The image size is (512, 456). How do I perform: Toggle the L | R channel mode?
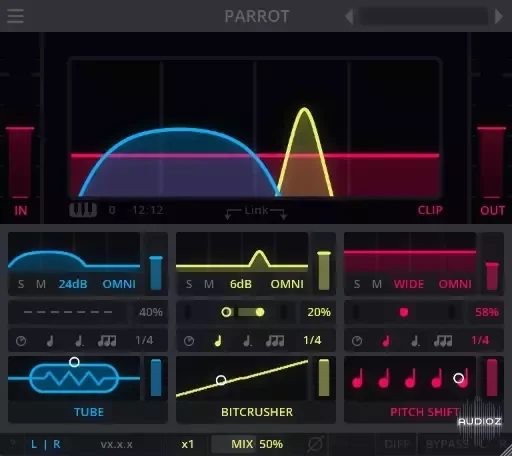(46, 444)
